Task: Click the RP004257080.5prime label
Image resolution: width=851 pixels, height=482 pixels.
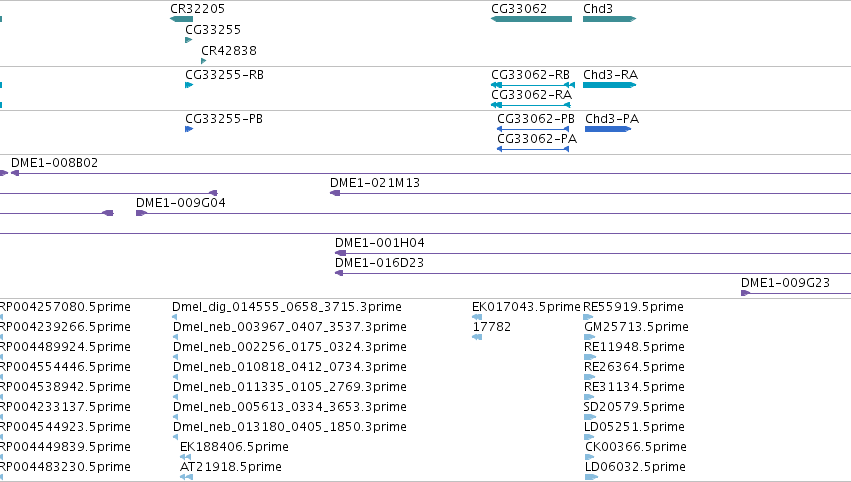Action: coord(65,307)
